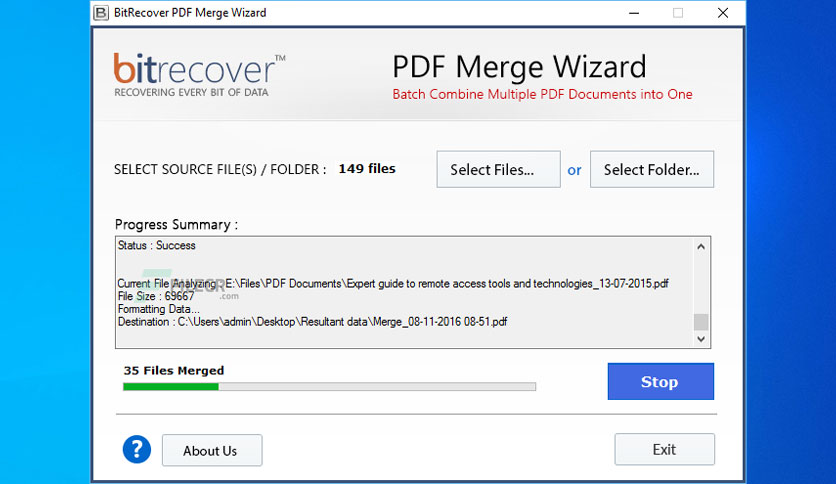
Task: Open help via the blue question mark icon
Action: [136, 449]
